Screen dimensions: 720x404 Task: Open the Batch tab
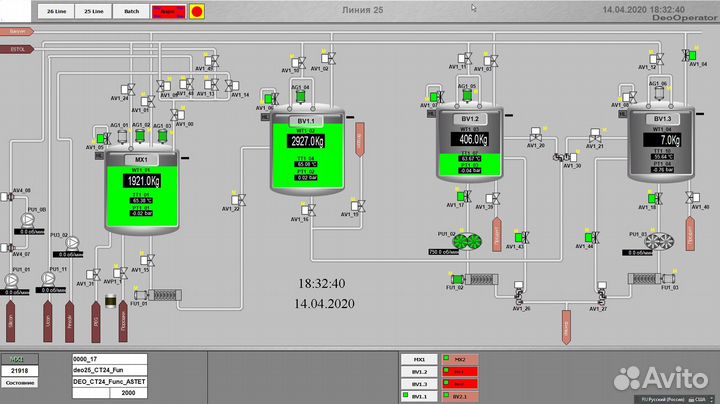(131, 12)
